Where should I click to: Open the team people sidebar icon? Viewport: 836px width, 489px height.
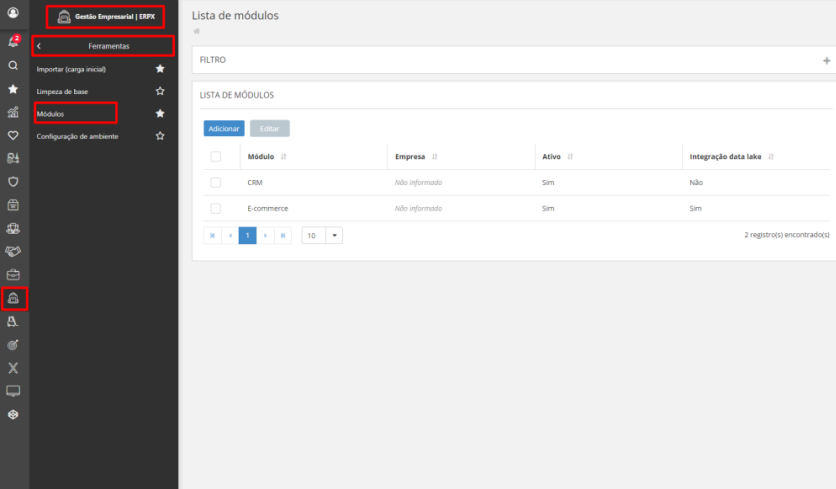13,228
